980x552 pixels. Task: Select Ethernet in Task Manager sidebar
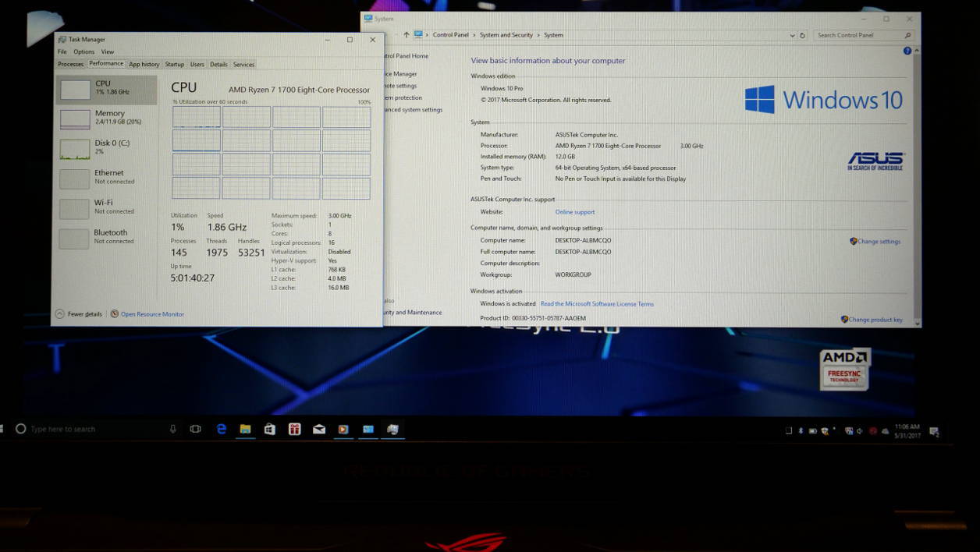[x=106, y=178]
